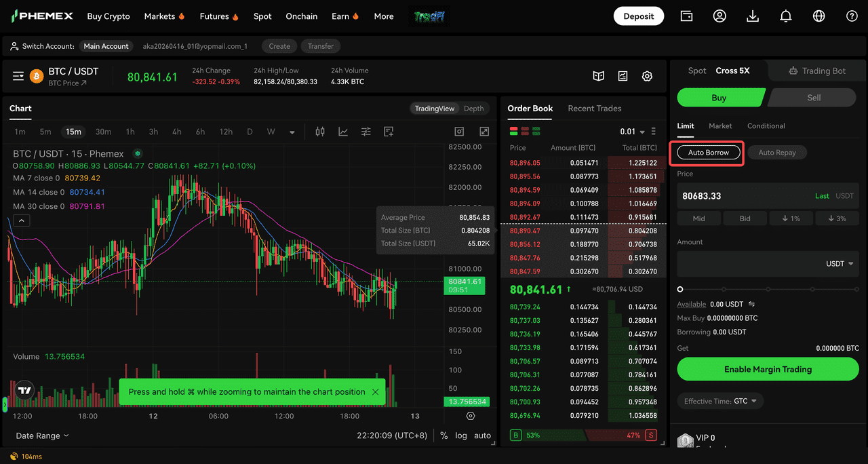Click the buy/sell ratio bar at 53%
The image size is (868, 464).
coord(549,435)
